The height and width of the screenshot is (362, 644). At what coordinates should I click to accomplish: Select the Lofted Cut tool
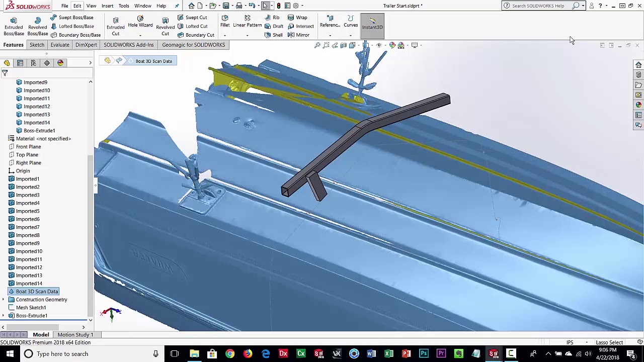192,26
